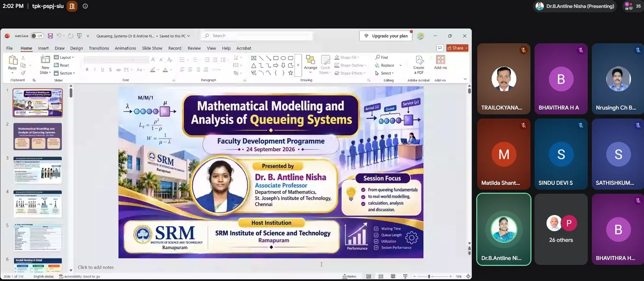The height and width of the screenshot is (281, 644).
Task: Toggle Italic formatting
Action: click(95, 70)
